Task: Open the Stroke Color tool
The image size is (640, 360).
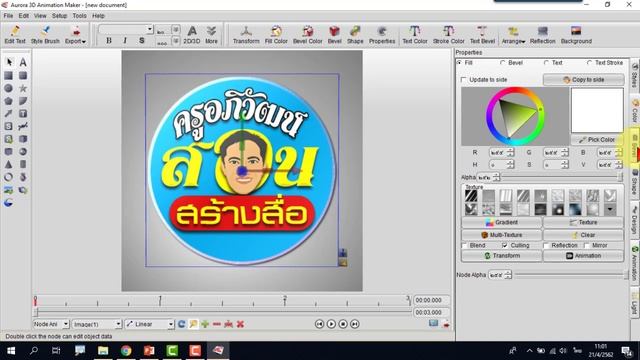Action: (x=449, y=35)
